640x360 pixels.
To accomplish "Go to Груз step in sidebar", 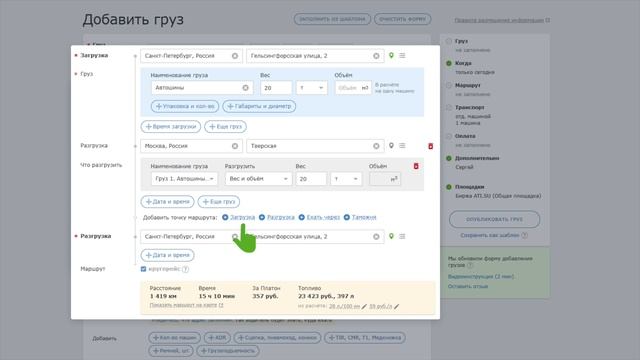I will tap(462, 41).
